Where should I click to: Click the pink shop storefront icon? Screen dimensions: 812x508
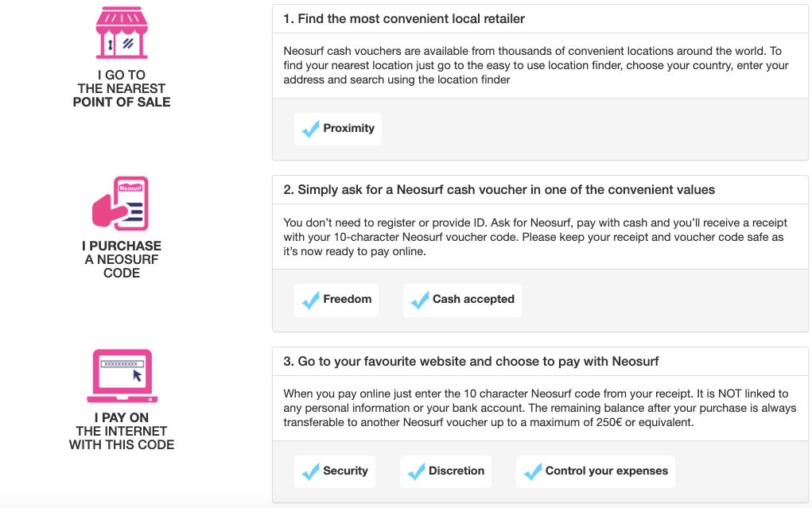(x=122, y=33)
